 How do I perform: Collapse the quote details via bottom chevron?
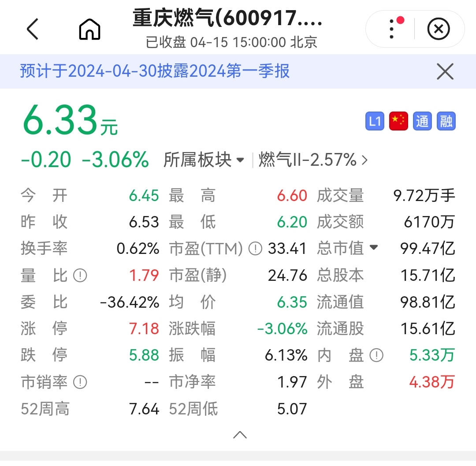pyautogui.click(x=240, y=435)
